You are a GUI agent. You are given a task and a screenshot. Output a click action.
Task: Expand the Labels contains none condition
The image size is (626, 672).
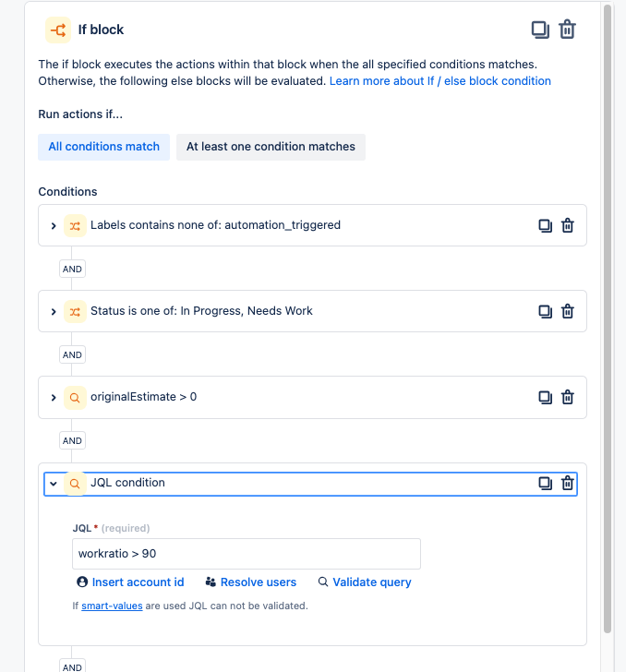click(54, 226)
